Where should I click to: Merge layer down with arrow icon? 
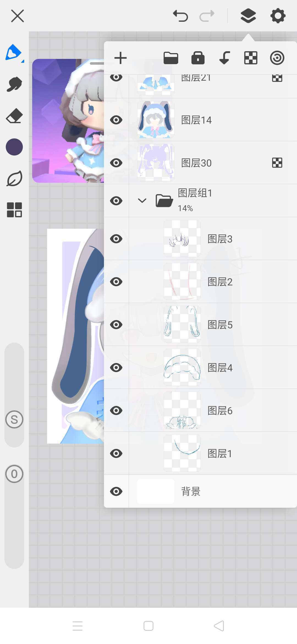(225, 58)
